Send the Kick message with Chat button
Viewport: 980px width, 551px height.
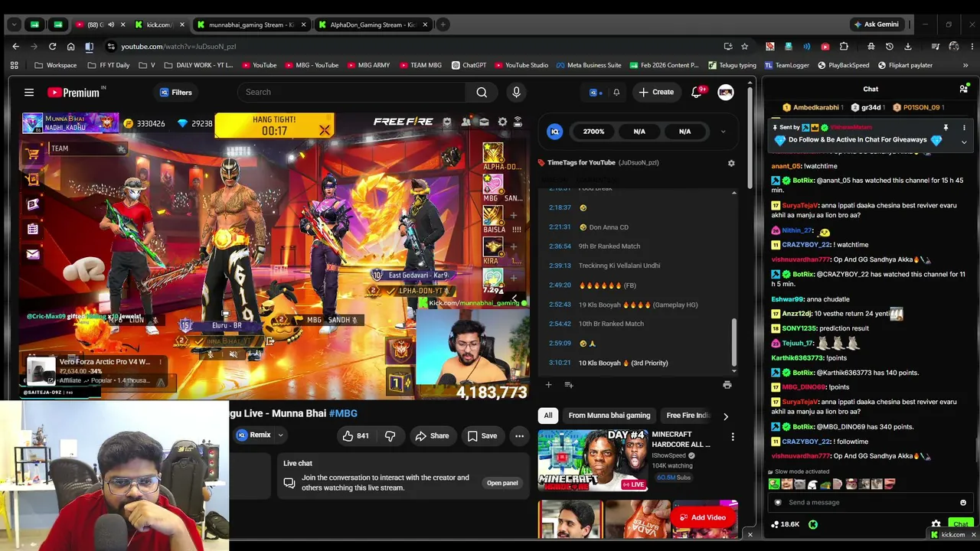point(961,524)
